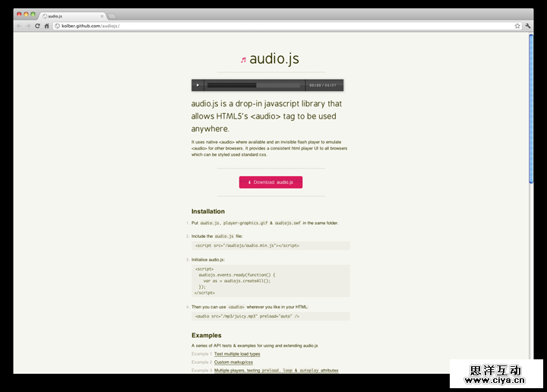Click the Download audio.js button
Screen dimensions: 547x392
[x=270, y=182]
